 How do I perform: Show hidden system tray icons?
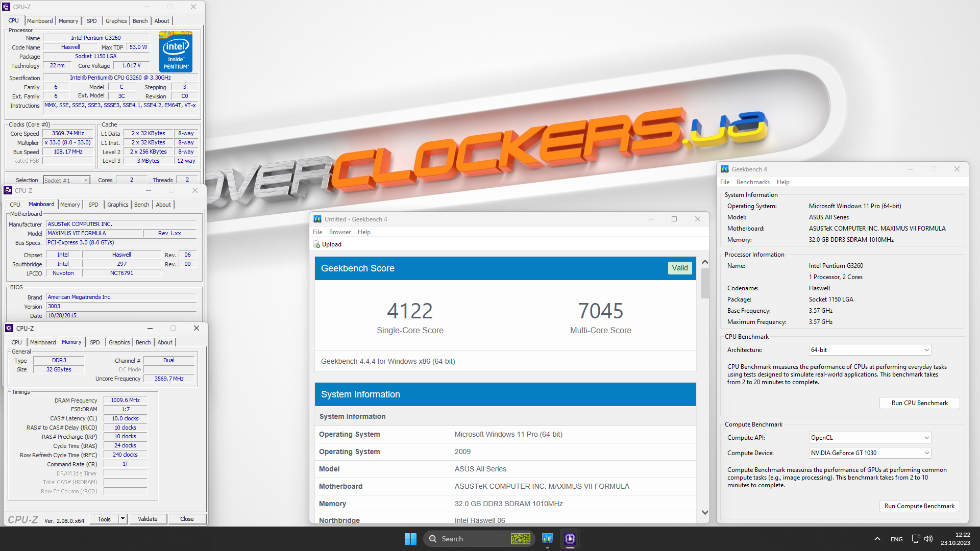(877, 539)
